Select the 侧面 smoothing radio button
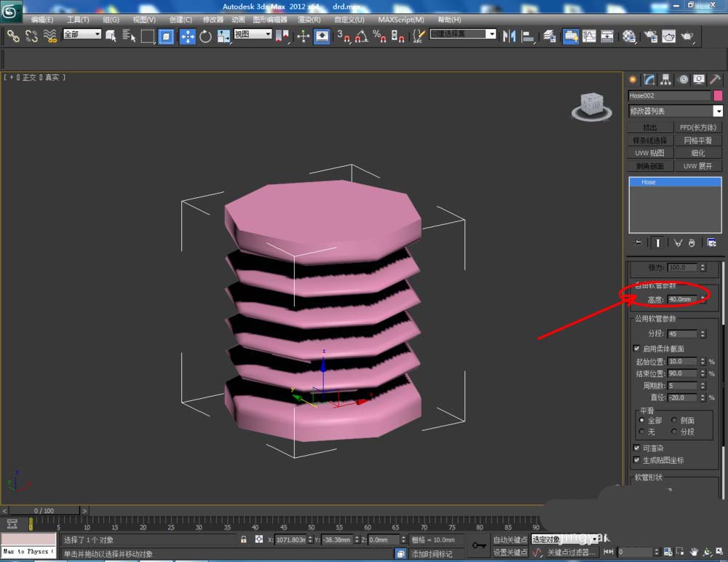Screen dimensions: 728x562 point(674,420)
